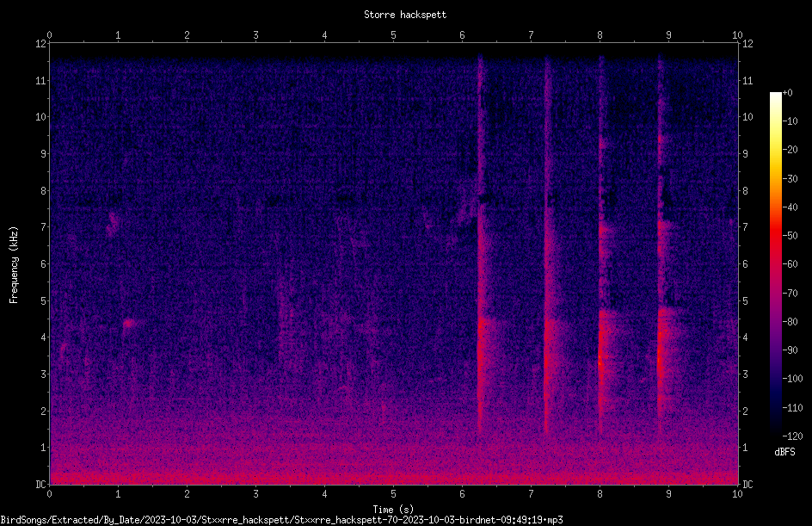
Task: Select the 'Frequency (kHz)' axis label
Action: click(x=14, y=265)
